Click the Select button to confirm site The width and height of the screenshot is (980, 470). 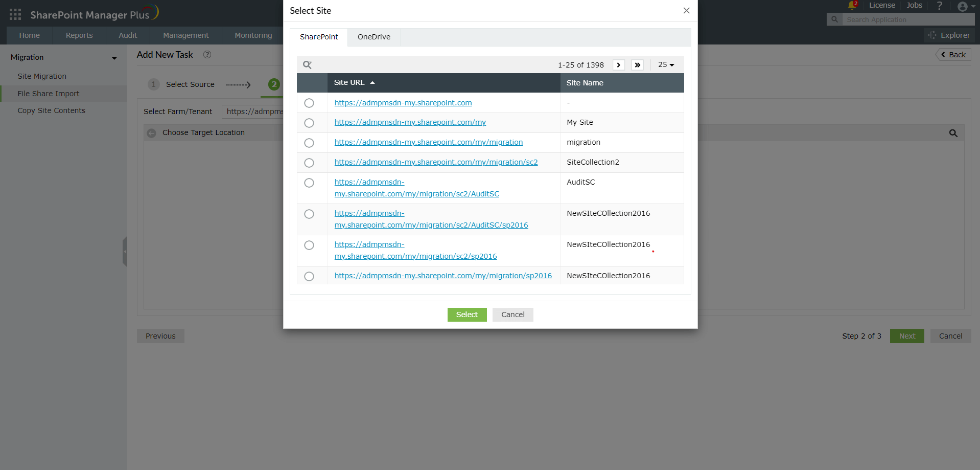[x=466, y=315]
